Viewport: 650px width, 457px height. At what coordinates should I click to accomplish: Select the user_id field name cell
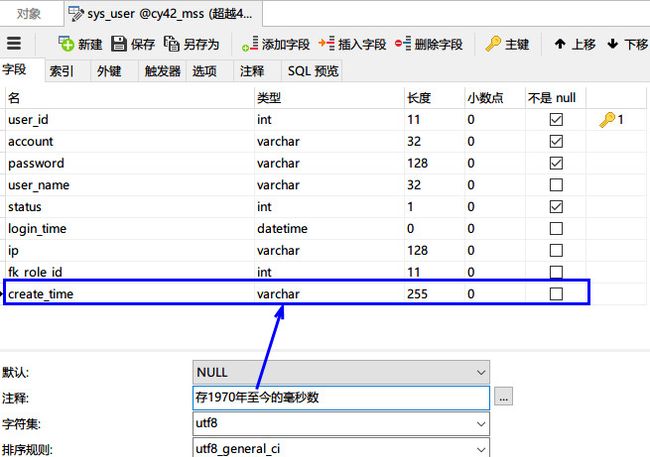pos(130,120)
